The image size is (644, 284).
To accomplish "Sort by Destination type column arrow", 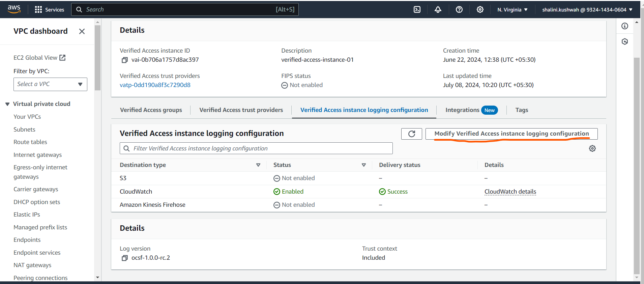I will tap(258, 165).
